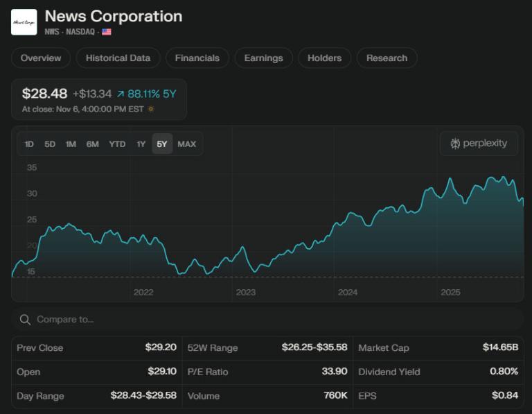Open the Financials tab
Image resolution: width=532 pixels, height=414 pixels.
(197, 58)
